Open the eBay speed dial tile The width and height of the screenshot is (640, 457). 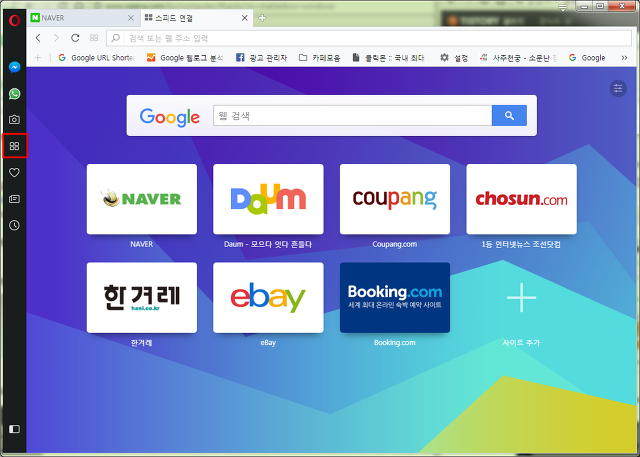click(x=268, y=297)
